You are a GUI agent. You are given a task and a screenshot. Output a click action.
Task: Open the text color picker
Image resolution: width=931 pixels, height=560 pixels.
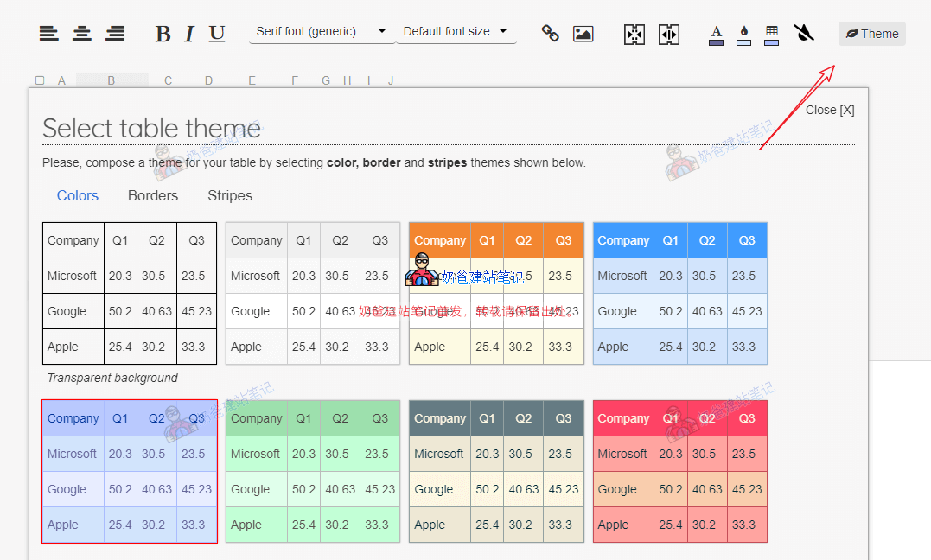click(716, 34)
